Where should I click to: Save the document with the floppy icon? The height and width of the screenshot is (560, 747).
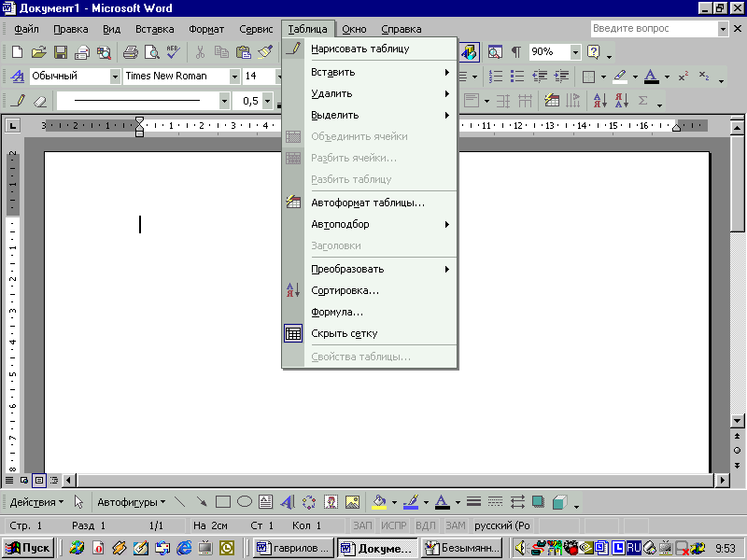click(x=61, y=52)
